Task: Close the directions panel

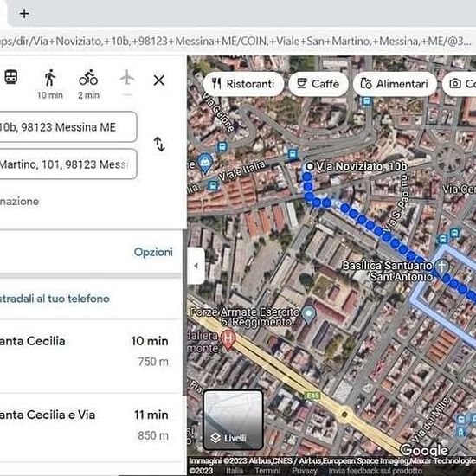Action: (x=159, y=80)
